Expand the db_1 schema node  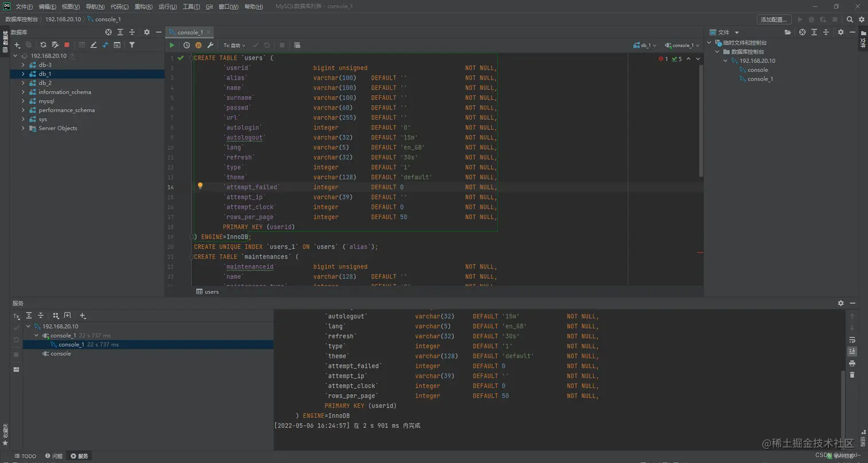[x=23, y=74]
